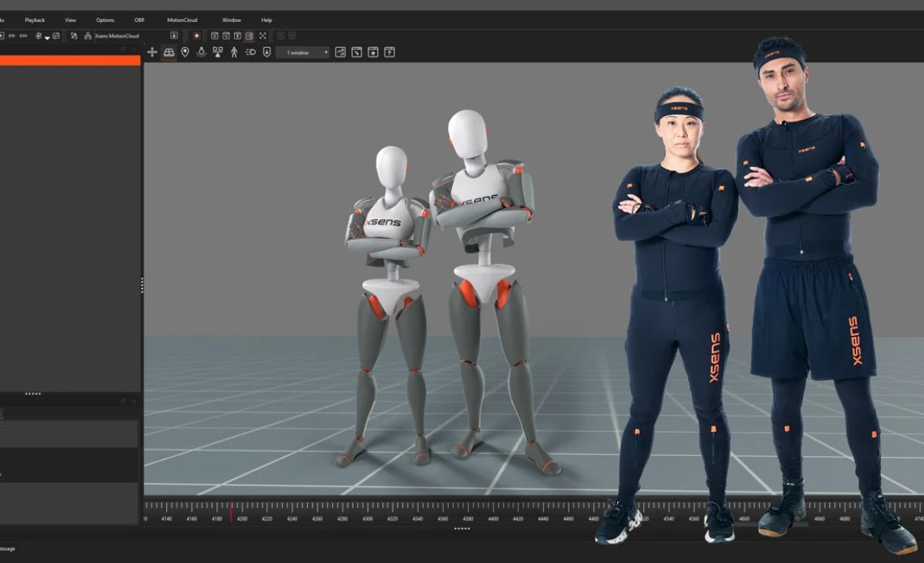The height and width of the screenshot is (563, 924).
Task: Open the small arrow dropdown in main toolbar
Action: click(x=47, y=37)
